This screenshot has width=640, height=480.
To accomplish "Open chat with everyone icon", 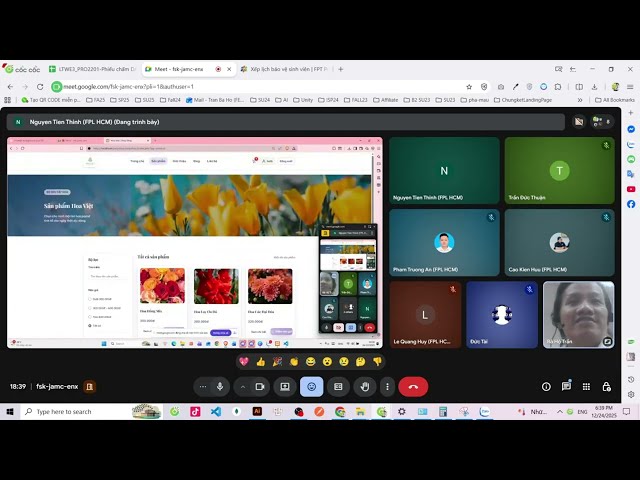I will [566, 387].
